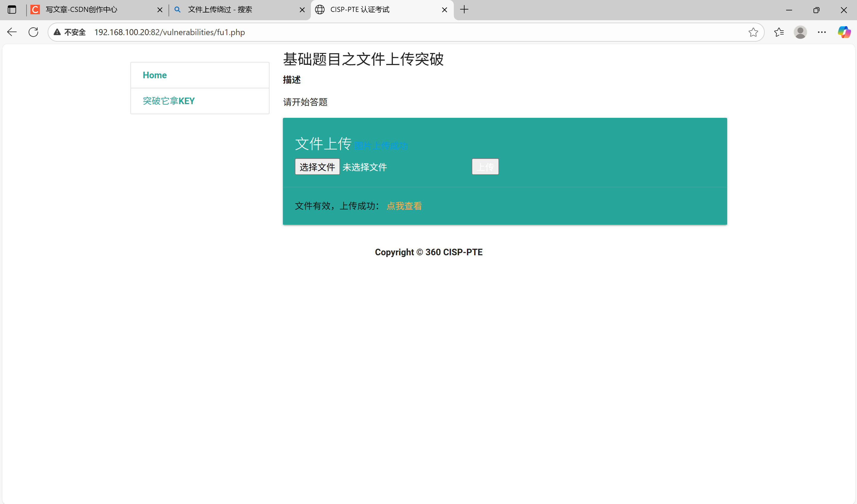This screenshot has width=857, height=504.
Task: Close the CSDN tab
Action: pyautogui.click(x=160, y=10)
